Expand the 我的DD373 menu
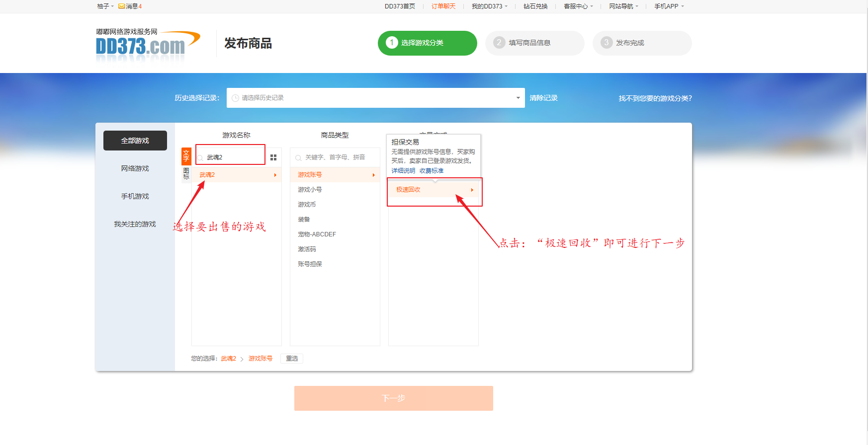The height and width of the screenshot is (445, 868). (490, 6)
